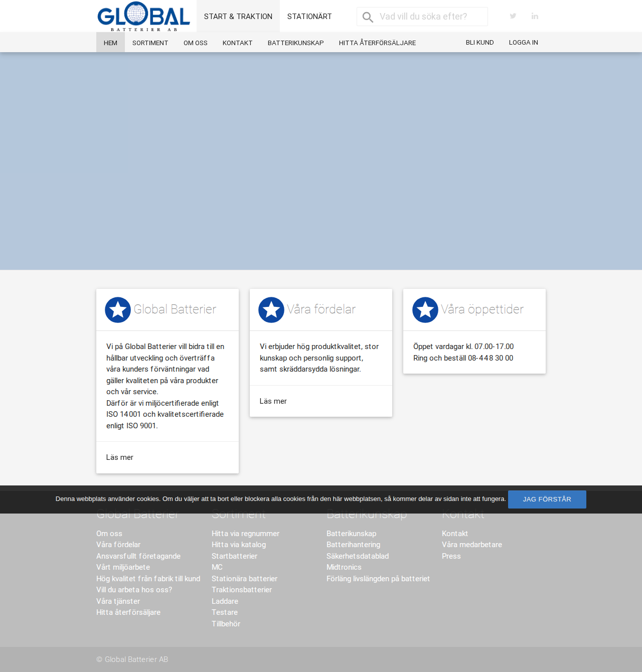Click Läs mer under Global Batterier text
This screenshot has height=672, width=642.
[x=120, y=457]
